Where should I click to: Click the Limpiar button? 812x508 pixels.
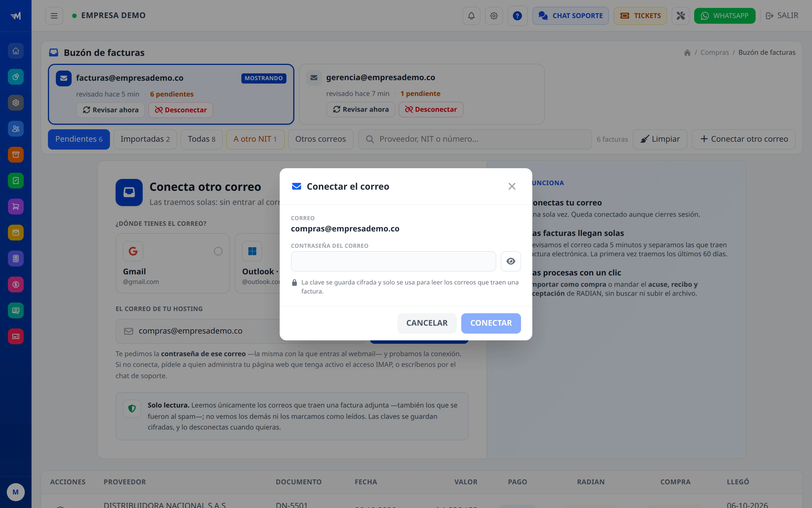[660, 139]
